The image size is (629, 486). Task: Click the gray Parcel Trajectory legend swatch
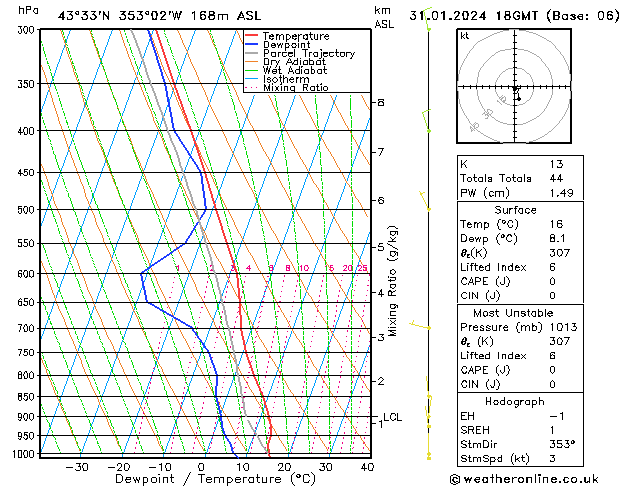tap(251, 53)
